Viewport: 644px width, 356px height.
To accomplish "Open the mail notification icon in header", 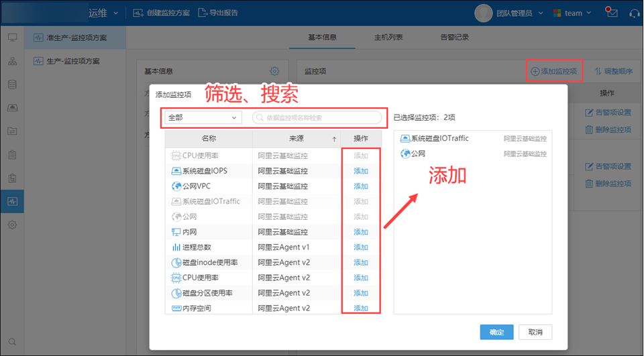I will point(610,13).
